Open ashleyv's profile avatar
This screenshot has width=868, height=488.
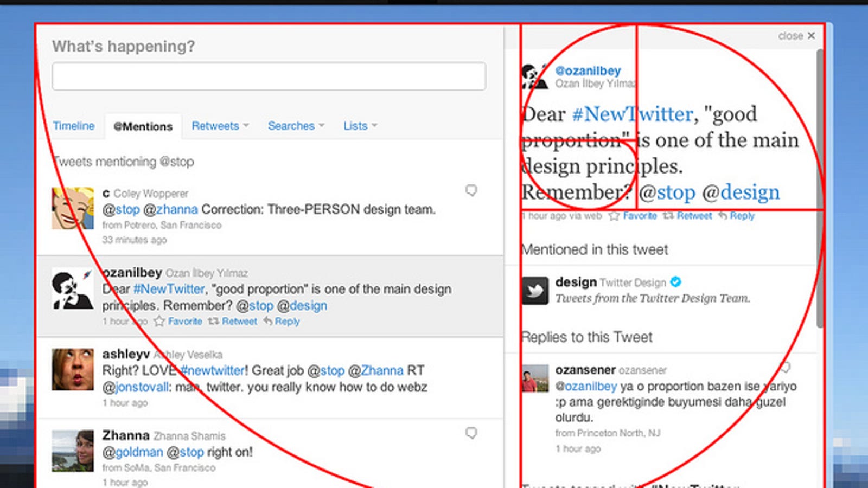(x=73, y=369)
